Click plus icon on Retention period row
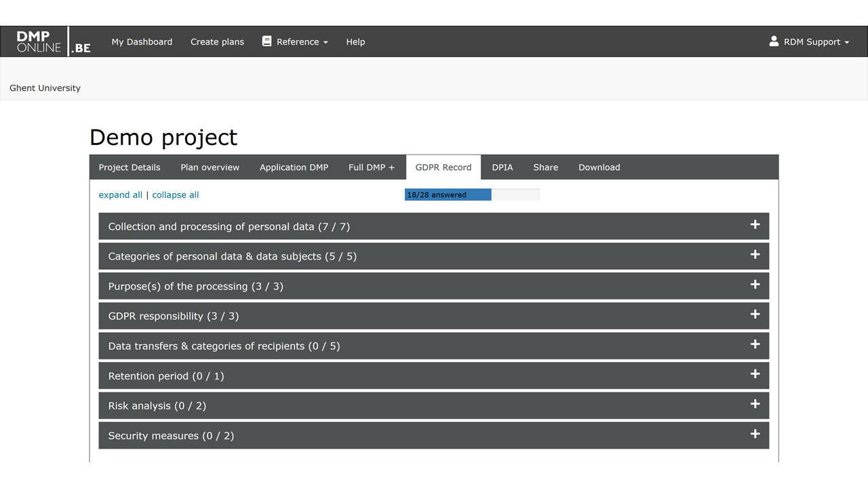The width and height of the screenshot is (868, 488). pyautogui.click(x=755, y=374)
